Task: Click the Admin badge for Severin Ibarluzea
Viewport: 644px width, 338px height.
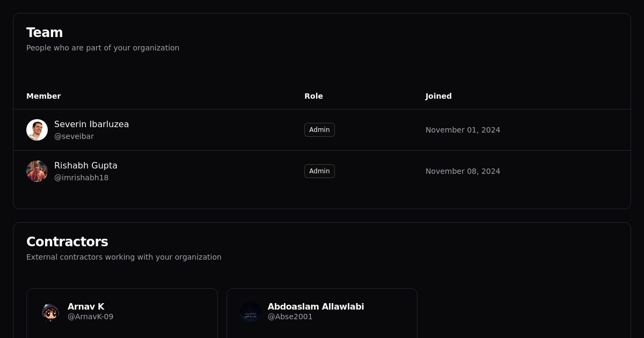Action: (x=319, y=130)
